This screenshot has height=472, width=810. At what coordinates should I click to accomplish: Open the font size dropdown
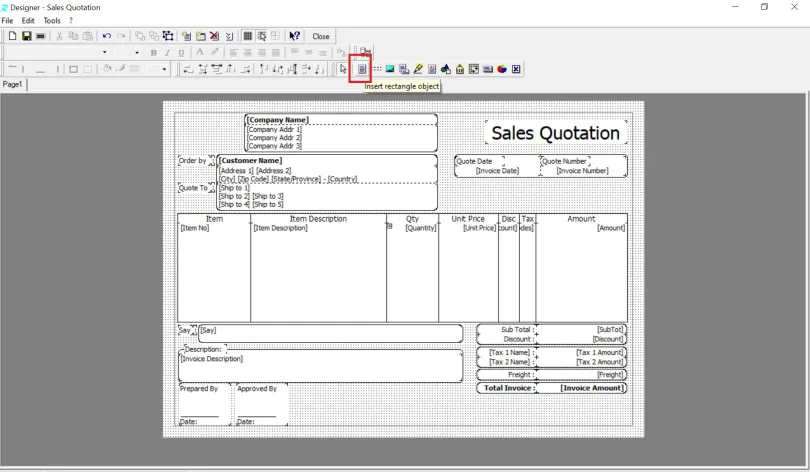click(137, 53)
